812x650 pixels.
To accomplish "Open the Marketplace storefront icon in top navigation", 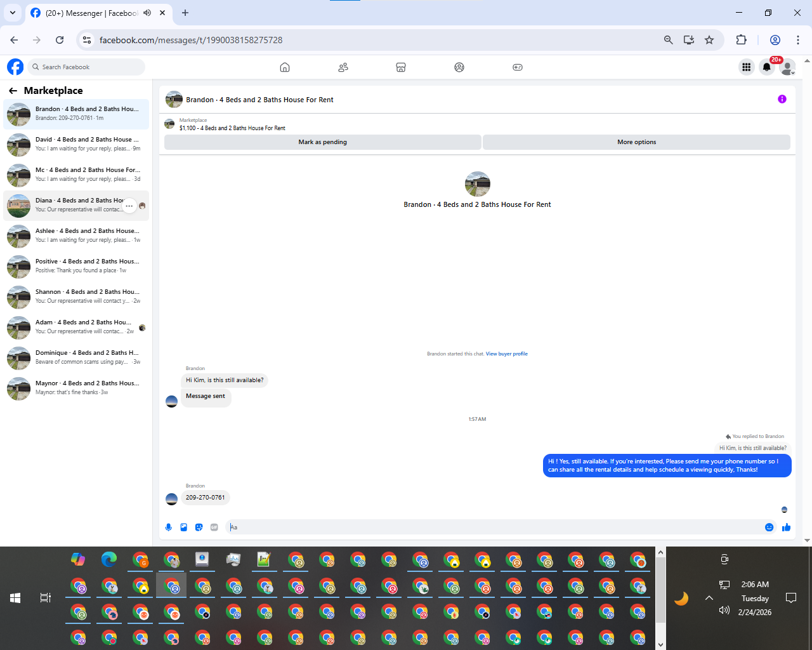I will tap(401, 67).
